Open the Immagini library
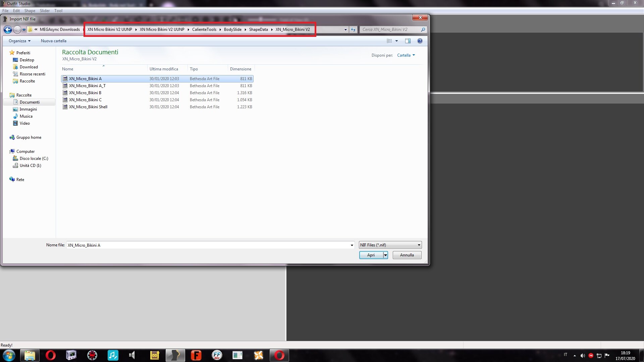This screenshot has width=644, height=362. point(25,109)
